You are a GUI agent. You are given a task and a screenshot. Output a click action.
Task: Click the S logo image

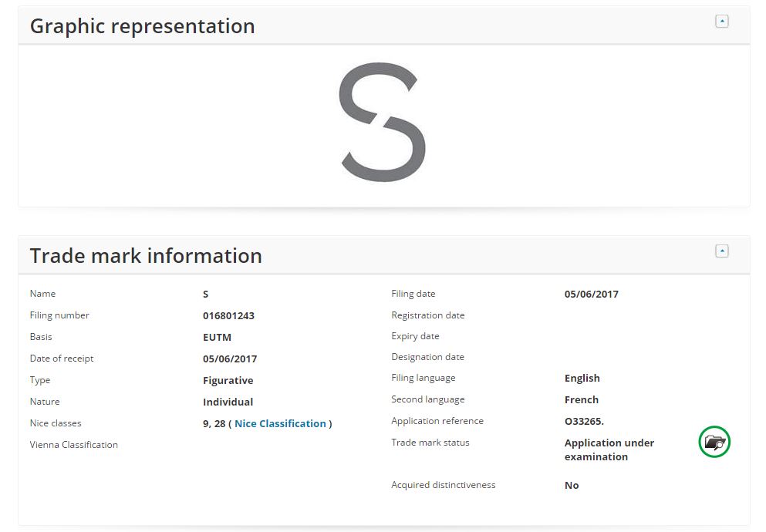[x=383, y=122]
